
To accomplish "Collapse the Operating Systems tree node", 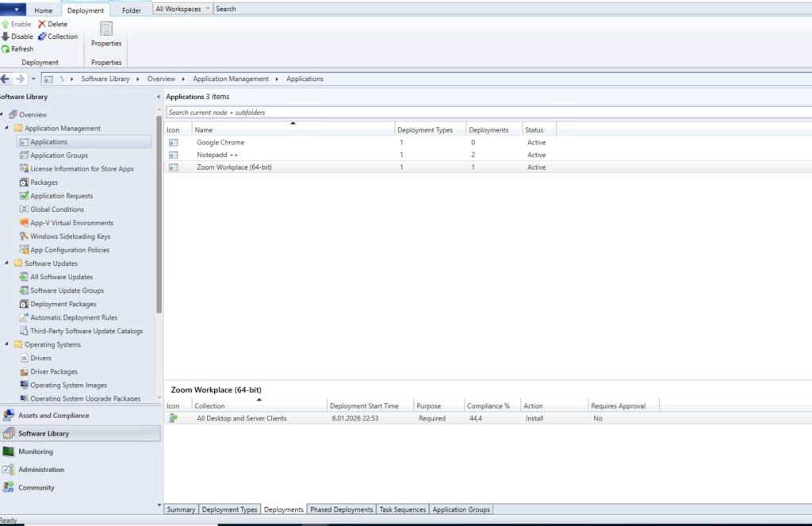I will (6, 344).
